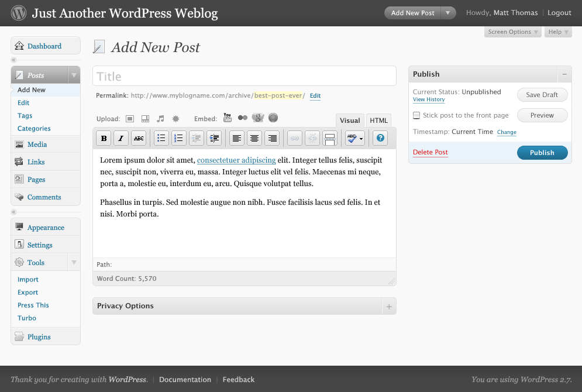Open Categories in the Posts menu
The height and width of the screenshot is (392, 582).
coord(34,129)
